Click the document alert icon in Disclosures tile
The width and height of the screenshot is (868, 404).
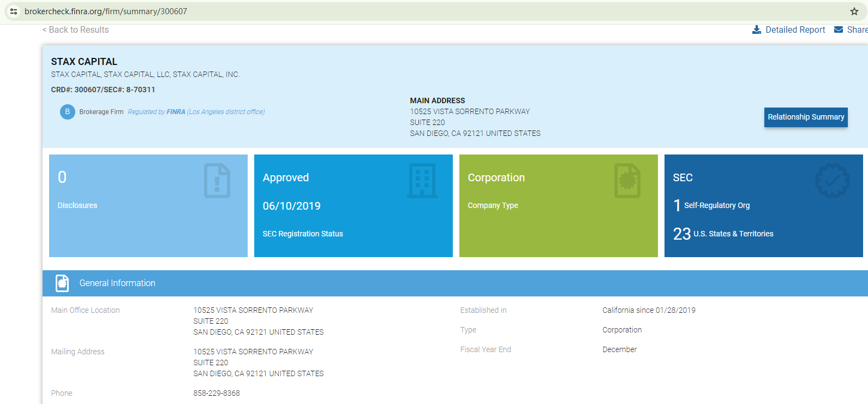pyautogui.click(x=217, y=181)
